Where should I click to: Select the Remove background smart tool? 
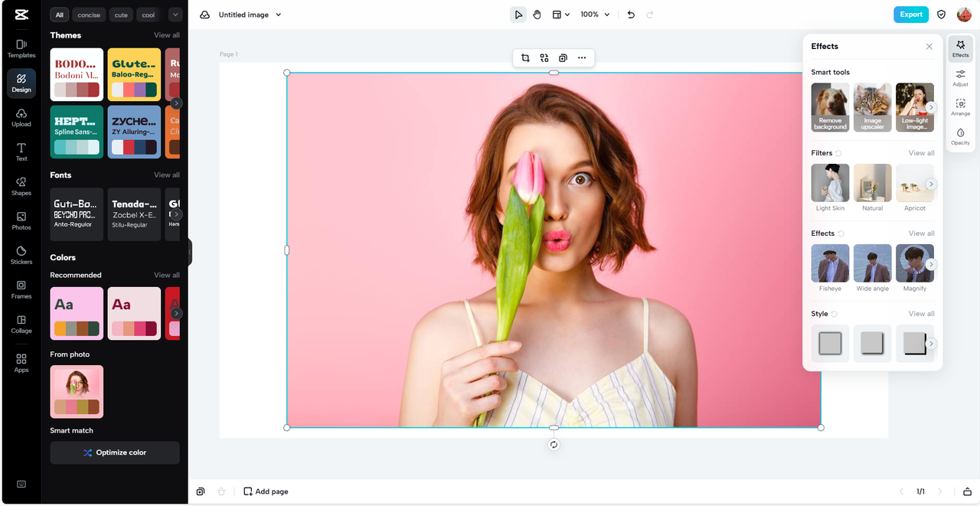(830, 107)
